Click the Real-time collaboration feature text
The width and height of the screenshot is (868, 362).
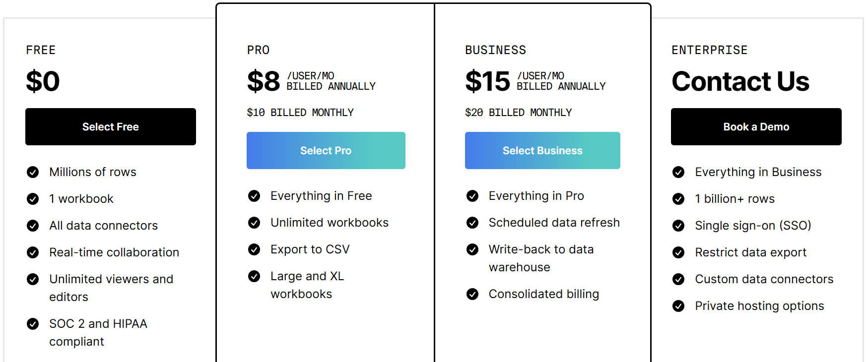click(x=114, y=252)
